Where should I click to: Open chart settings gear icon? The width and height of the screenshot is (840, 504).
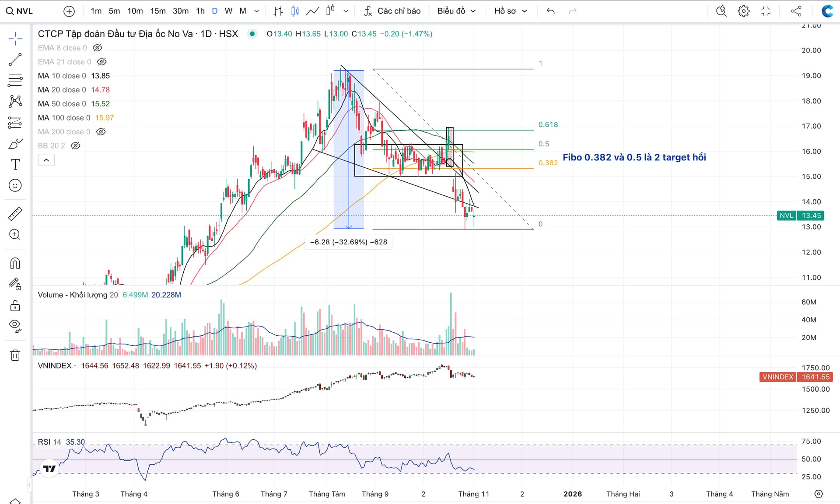click(743, 11)
